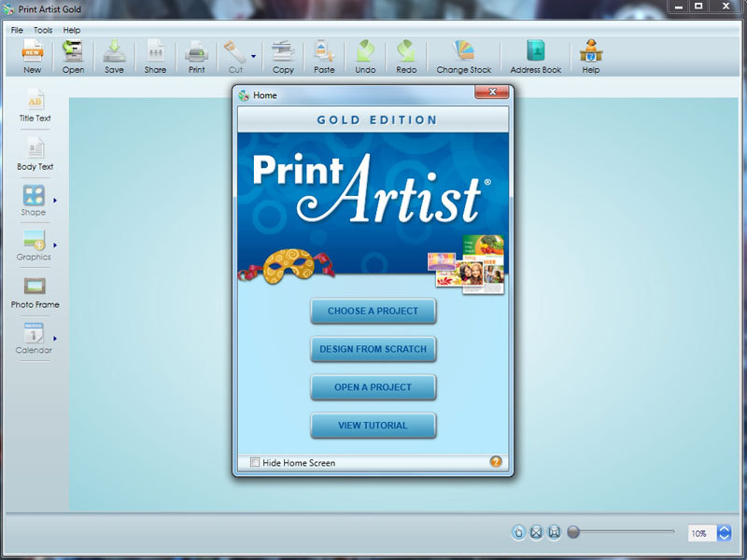The height and width of the screenshot is (560, 747).
Task: Select the Calendar tool
Action: pyautogui.click(x=34, y=339)
